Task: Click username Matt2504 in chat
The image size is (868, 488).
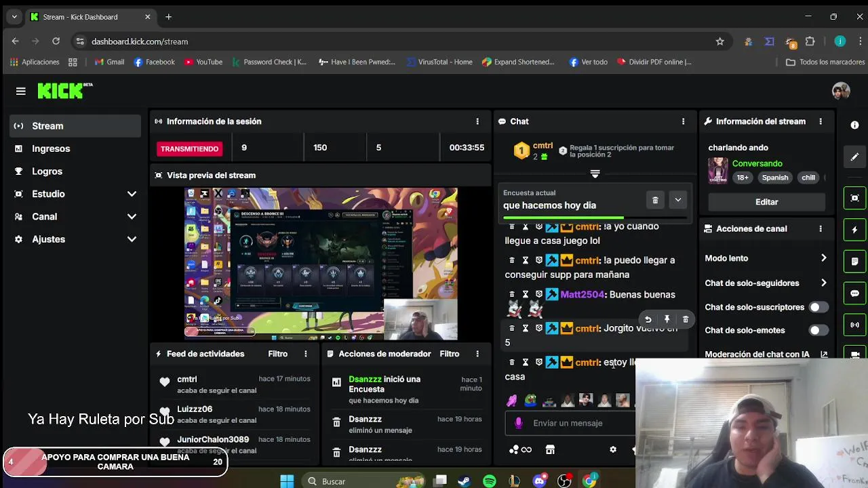Action: pos(582,295)
